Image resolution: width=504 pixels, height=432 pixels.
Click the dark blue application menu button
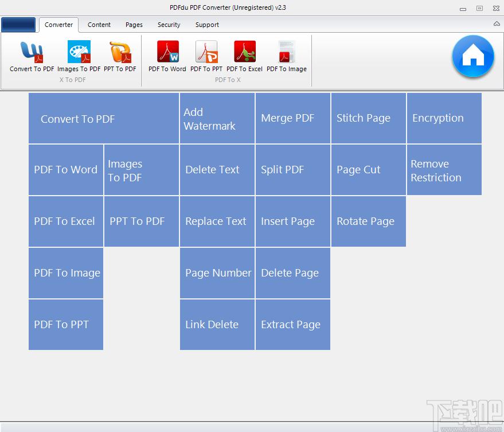click(x=18, y=25)
